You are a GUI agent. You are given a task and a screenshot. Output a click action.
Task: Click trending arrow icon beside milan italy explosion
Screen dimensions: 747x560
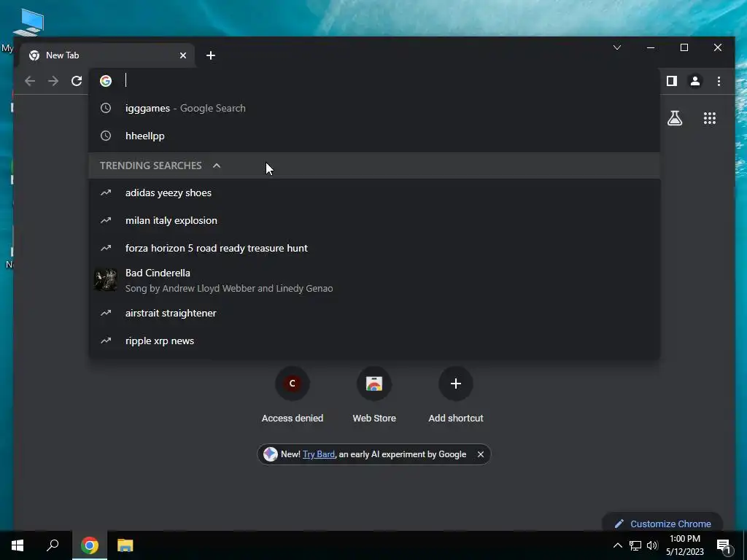(106, 220)
